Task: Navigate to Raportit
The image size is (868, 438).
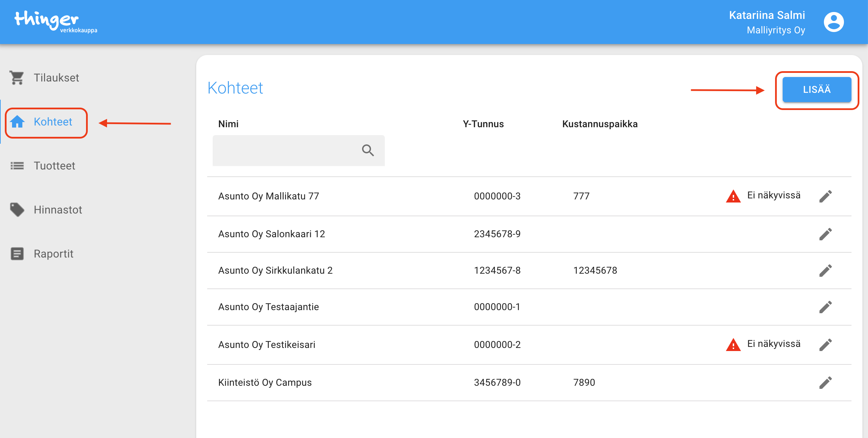Action: (x=53, y=254)
